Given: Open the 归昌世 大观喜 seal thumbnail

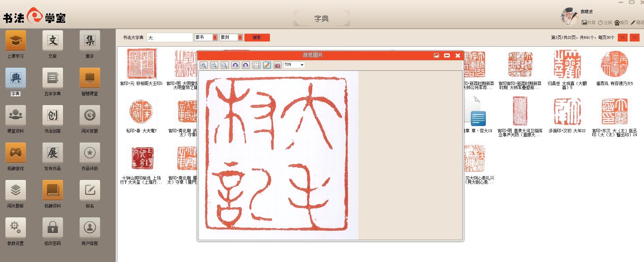Looking at the screenshot, I should click(x=567, y=64).
